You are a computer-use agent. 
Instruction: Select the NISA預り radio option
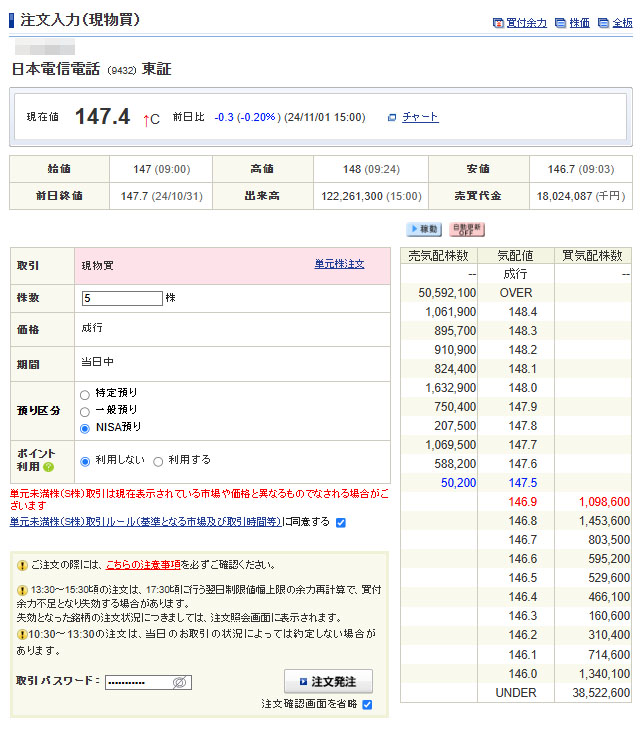coord(85,428)
